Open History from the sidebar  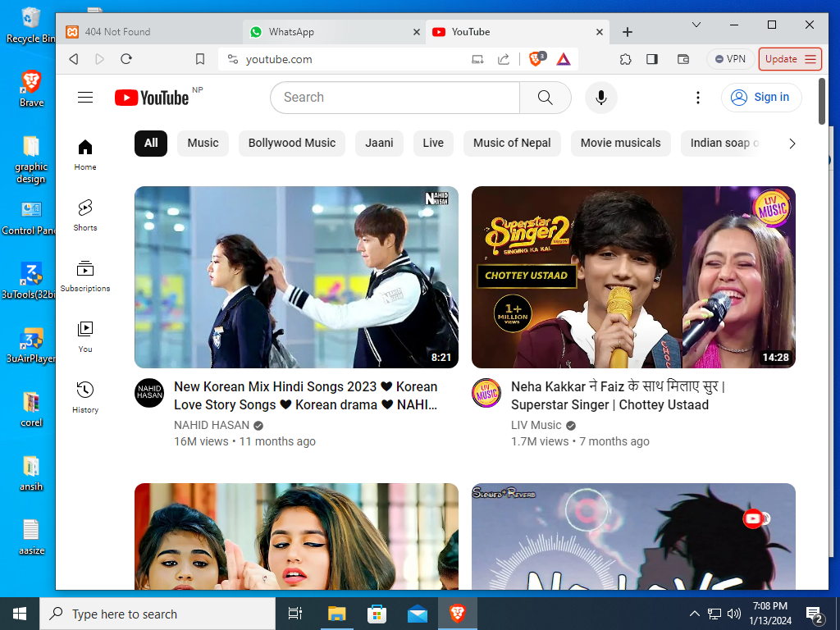click(x=85, y=396)
